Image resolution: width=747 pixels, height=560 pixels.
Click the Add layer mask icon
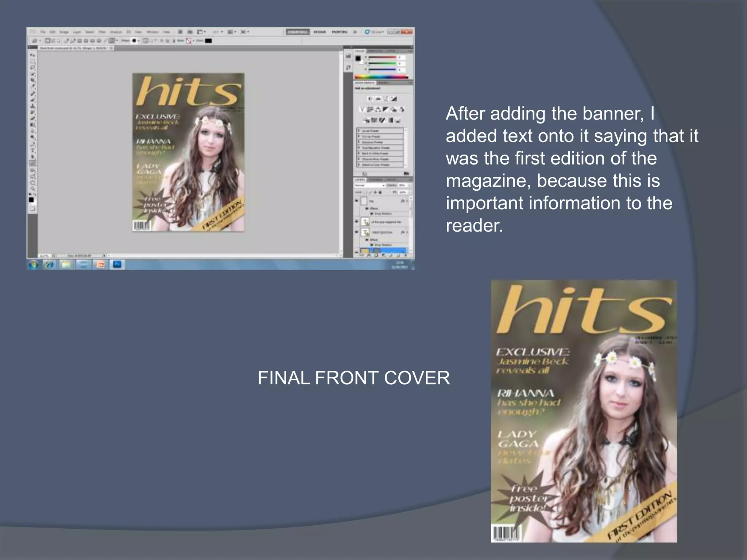point(376,255)
